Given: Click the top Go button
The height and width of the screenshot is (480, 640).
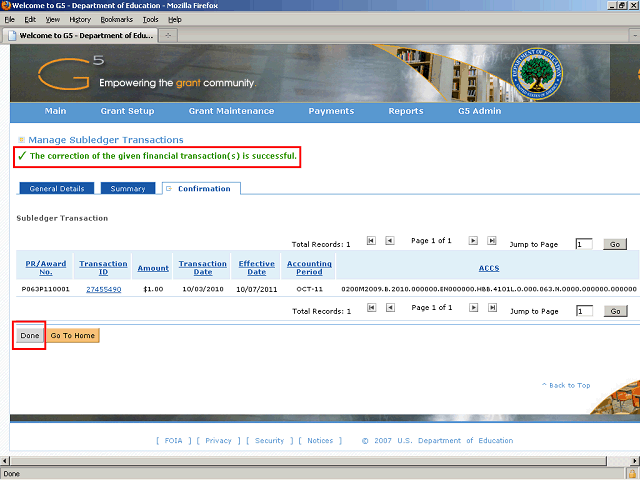Looking at the screenshot, I should 615,244.
